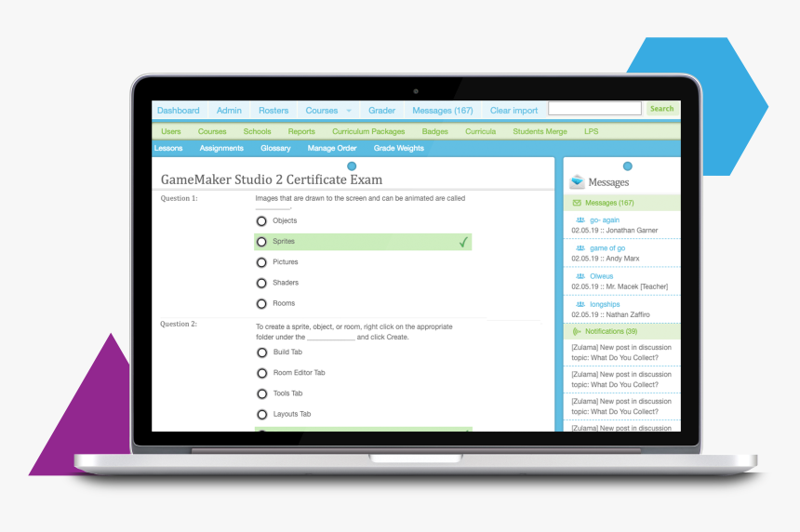Open Badges in the admin submenu
Image resolution: width=800 pixels, height=532 pixels.
click(434, 131)
